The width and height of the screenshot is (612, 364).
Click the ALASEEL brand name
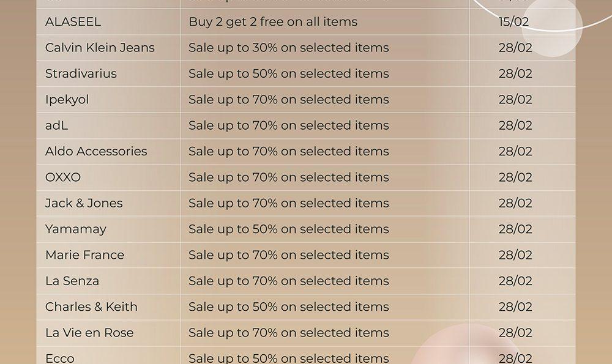tap(73, 22)
